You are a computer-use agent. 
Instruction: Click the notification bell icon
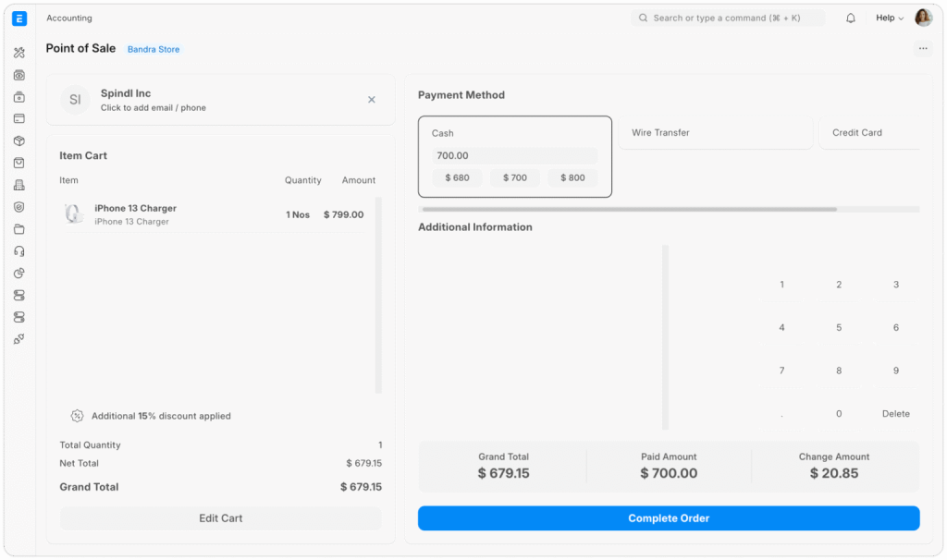click(851, 18)
